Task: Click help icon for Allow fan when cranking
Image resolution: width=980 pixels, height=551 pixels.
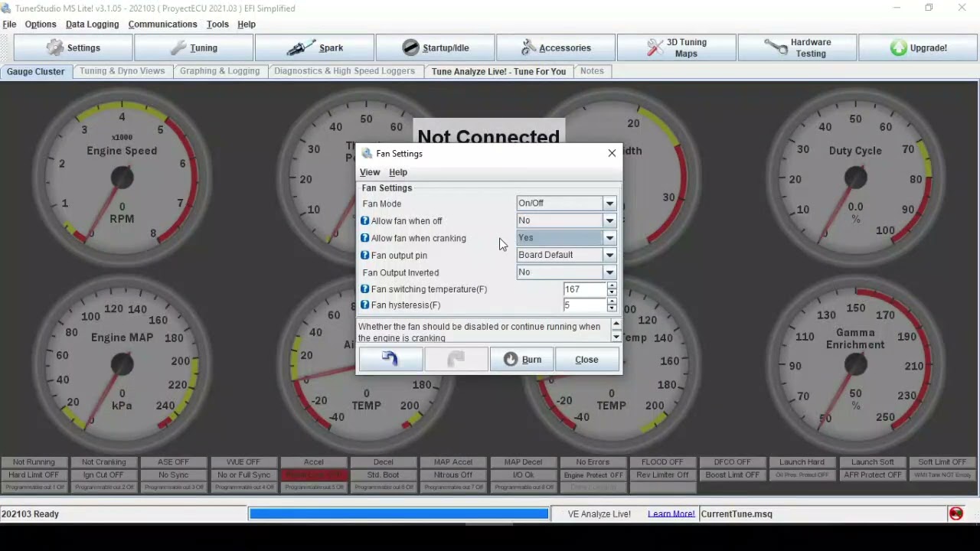Action: [x=365, y=238]
